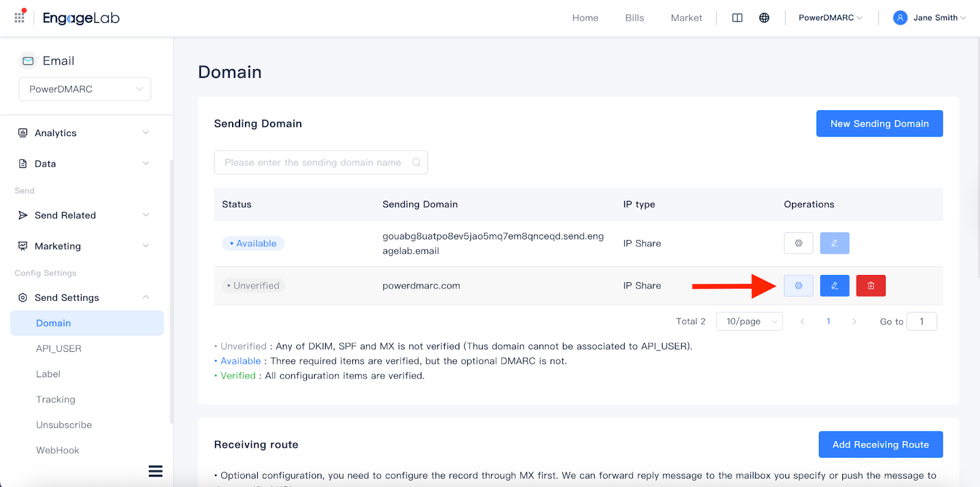Image resolution: width=980 pixels, height=487 pixels.
Task: Click the New Sending Domain button
Action: [x=880, y=124]
